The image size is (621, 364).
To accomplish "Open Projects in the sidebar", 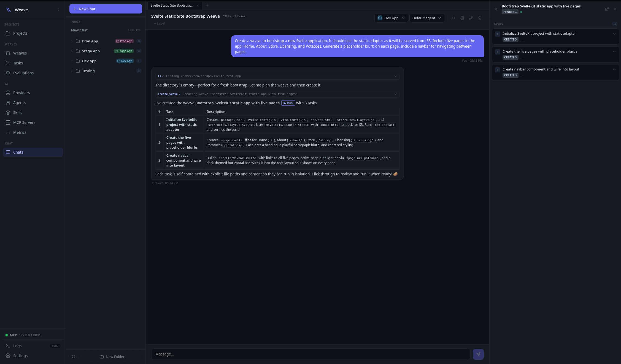I will click(x=33, y=33).
